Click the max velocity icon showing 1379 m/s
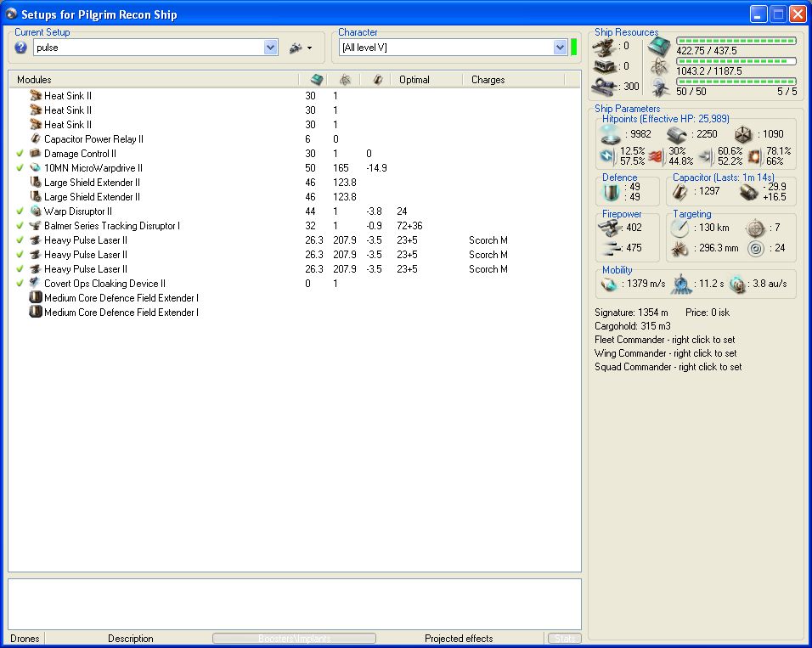This screenshot has width=812, height=648. 609,285
